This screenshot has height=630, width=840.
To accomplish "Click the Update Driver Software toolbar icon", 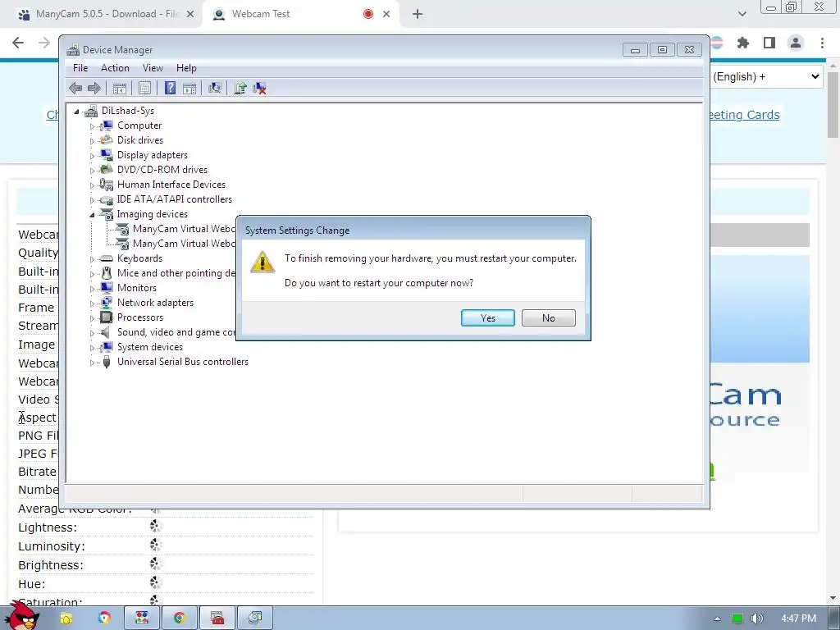I will 240,88.
